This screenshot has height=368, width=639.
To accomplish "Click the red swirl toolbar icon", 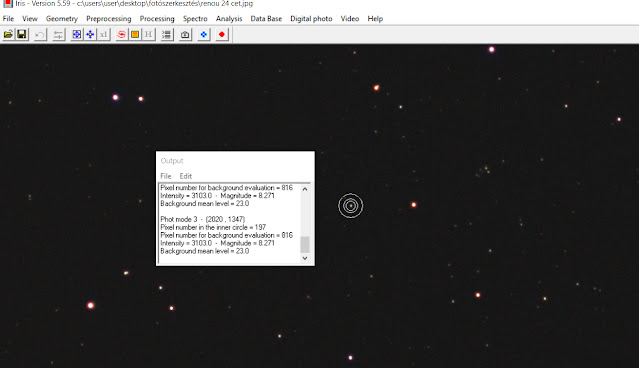I will click(121, 35).
